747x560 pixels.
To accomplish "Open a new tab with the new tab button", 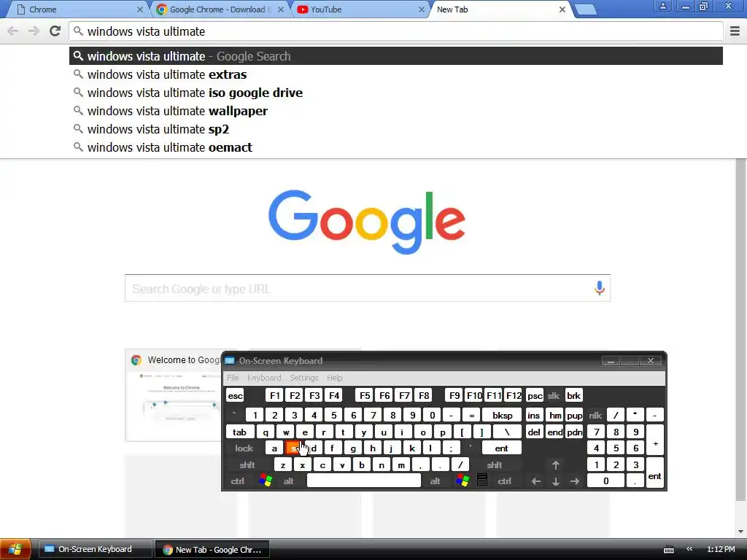I will pyautogui.click(x=586, y=9).
